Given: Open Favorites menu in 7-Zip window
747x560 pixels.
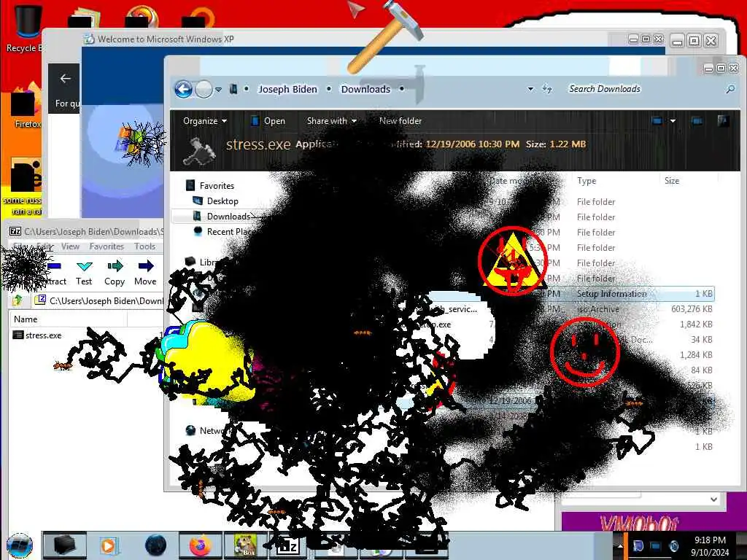Looking at the screenshot, I should 107,246.
